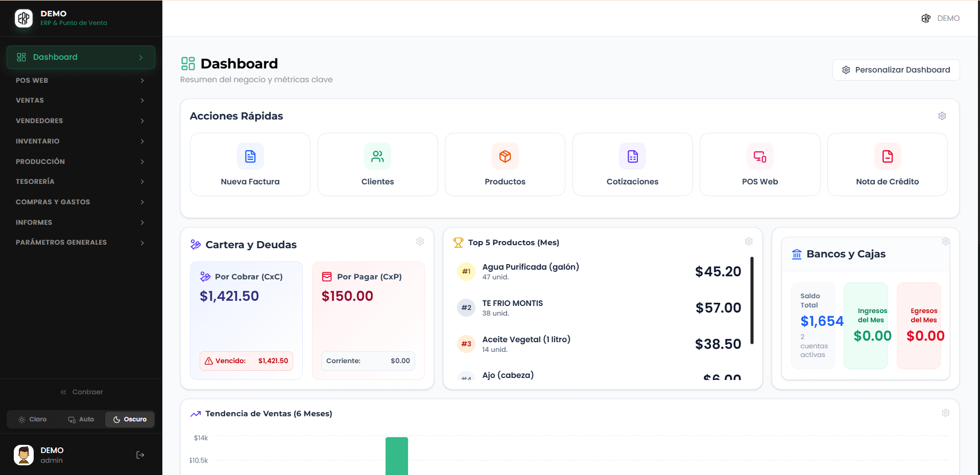The width and height of the screenshot is (980, 475).
Task: Open Cartera y Deudas settings gear
Action: [420, 242]
